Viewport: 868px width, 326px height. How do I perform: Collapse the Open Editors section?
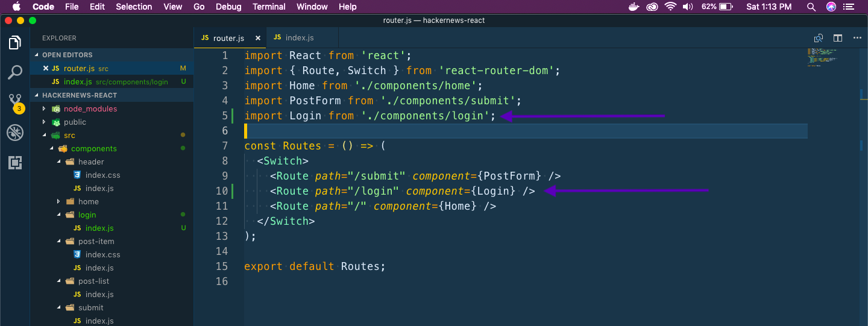click(x=36, y=55)
